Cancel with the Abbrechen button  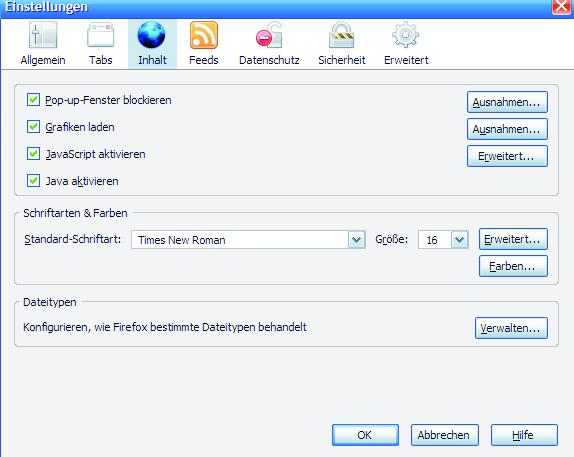(x=444, y=435)
